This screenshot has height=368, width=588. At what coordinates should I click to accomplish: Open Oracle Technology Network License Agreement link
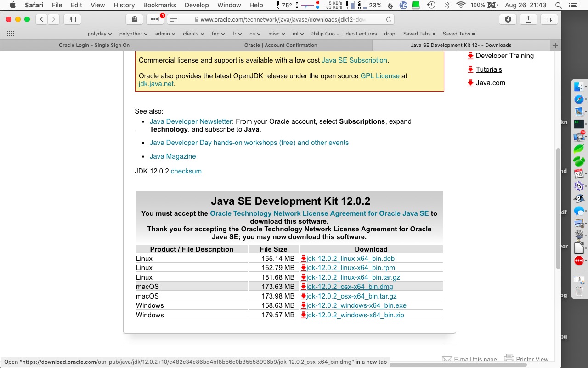point(319,213)
